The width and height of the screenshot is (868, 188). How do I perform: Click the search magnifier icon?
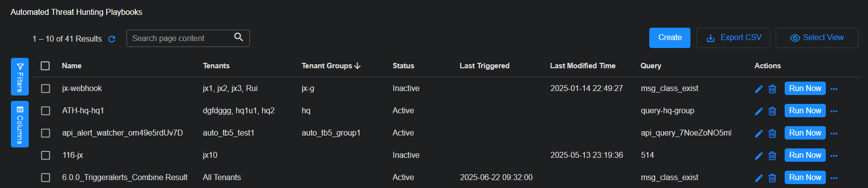[x=239, y=37]
